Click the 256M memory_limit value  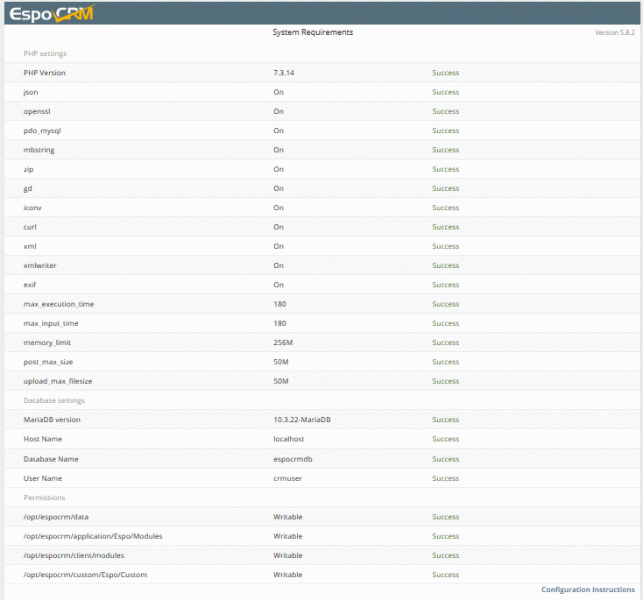[x=283, y=342]
